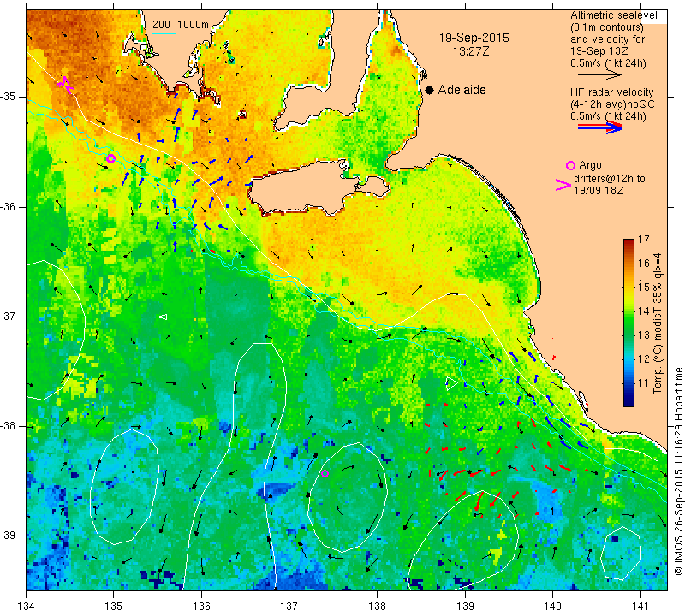The height and width of the screenshot is (616, 685).
Task: Click the longitude axis label 138
Action: point(377,607)
